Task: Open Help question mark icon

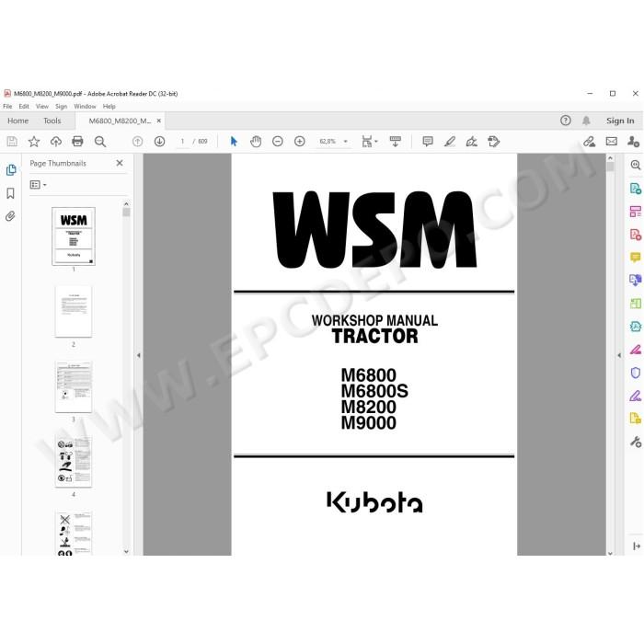Action: click(x=566, y=121)
